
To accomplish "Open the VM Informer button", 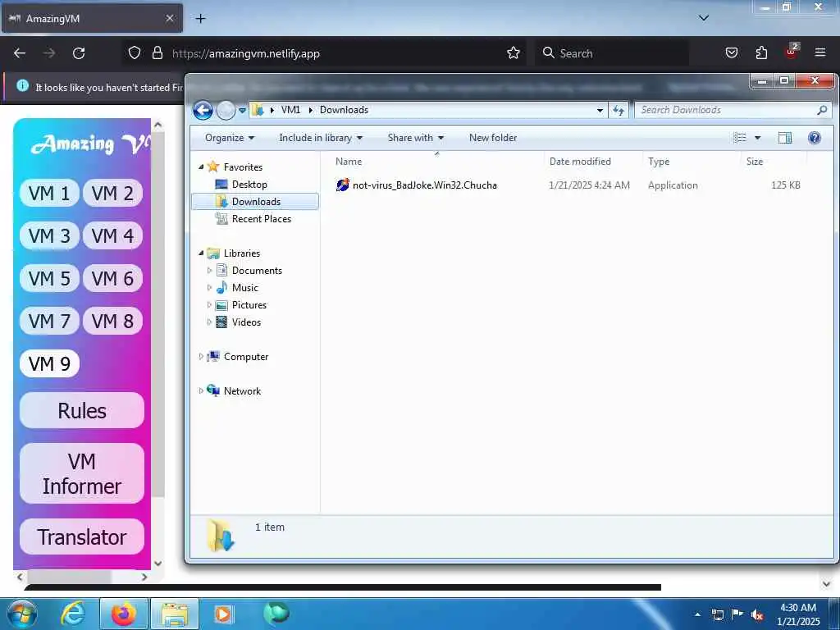I will click(82, 473).
